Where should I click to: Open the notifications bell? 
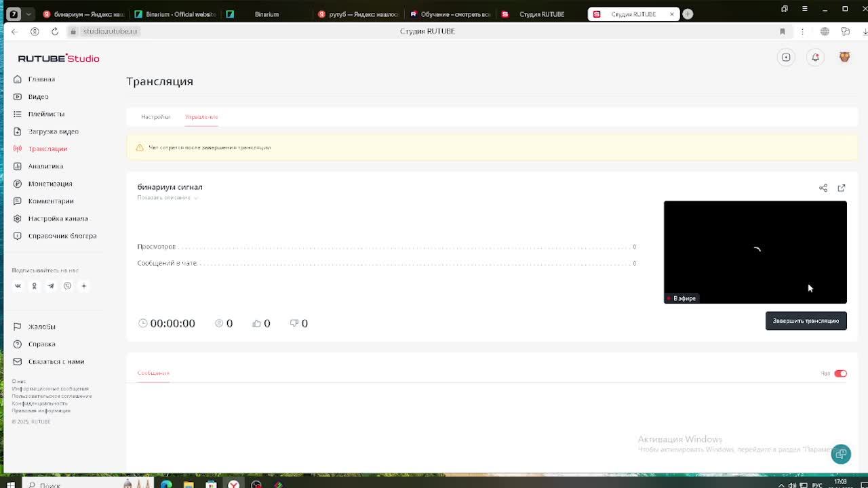coord(815,58)
